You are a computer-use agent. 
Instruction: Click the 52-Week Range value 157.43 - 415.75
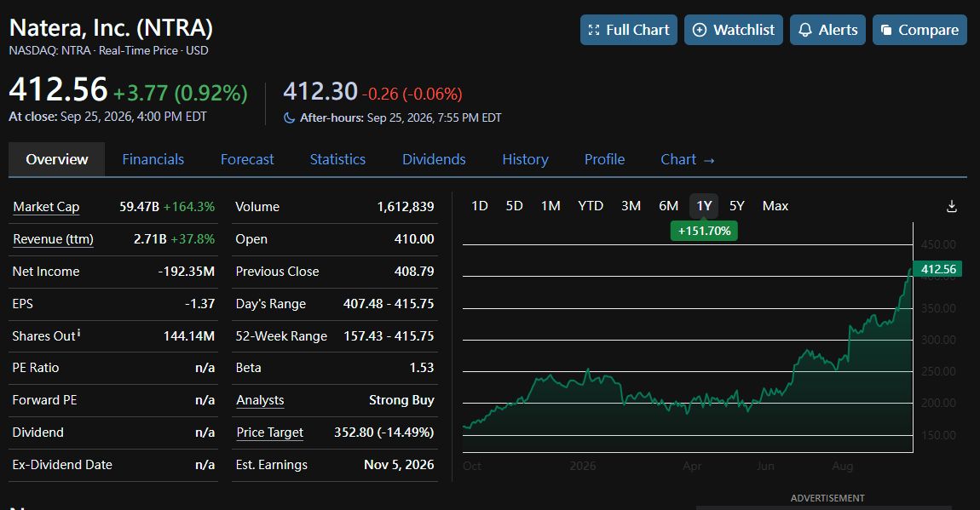point(388,335)
